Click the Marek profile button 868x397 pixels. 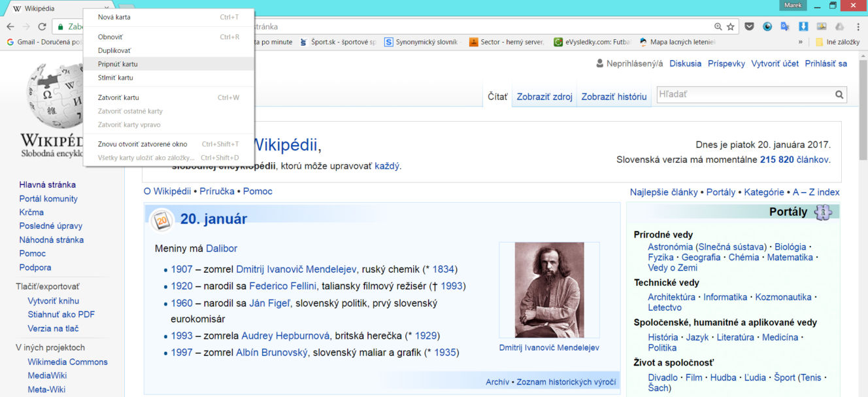793,5
